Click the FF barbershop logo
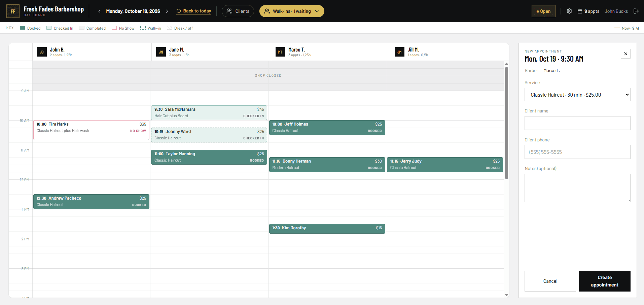Screen dimensions: 644x305 pos(13,11)
